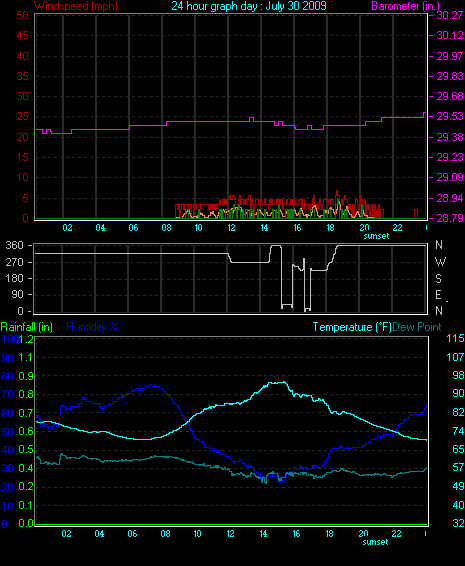465x566 pixels.
Task: Click rainfall axis value 0.8
Action: 26,394
